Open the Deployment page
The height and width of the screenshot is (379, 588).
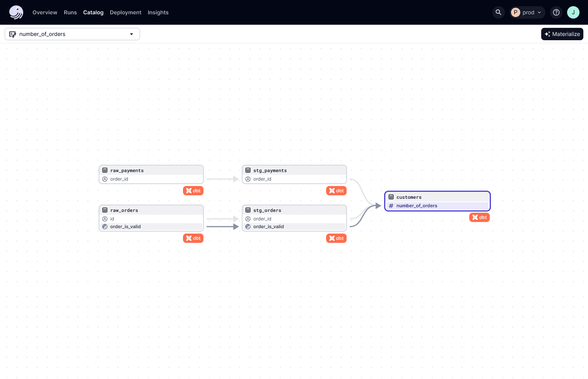coord(125,12)
